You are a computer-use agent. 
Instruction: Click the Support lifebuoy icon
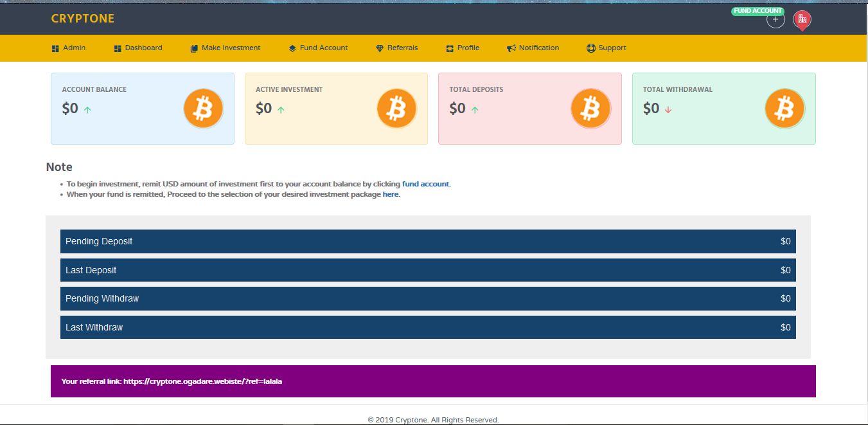click(591, 48)
